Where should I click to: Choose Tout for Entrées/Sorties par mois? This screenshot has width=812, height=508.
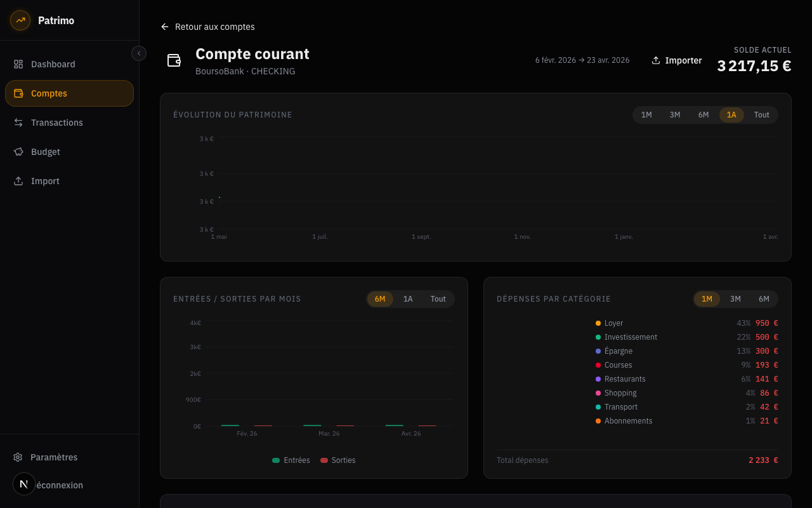(x=438, y=298)
